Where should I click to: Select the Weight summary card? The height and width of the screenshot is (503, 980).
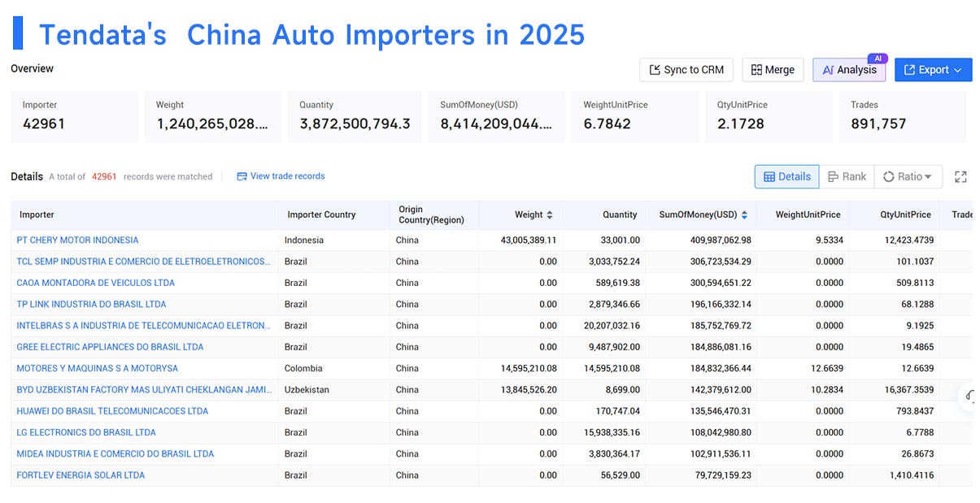pos(212,117)
